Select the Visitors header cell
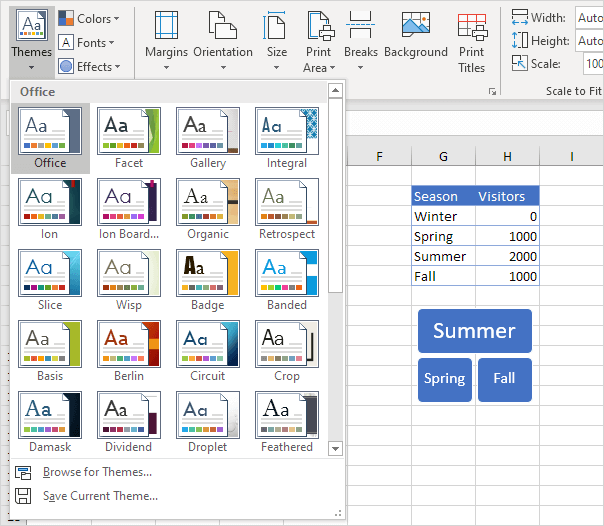 507,197
